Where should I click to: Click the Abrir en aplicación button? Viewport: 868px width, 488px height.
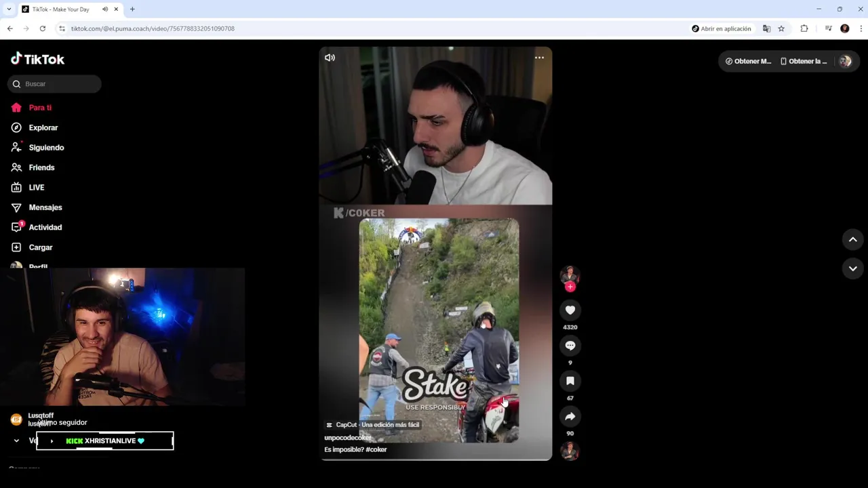(x=722, y=28)
